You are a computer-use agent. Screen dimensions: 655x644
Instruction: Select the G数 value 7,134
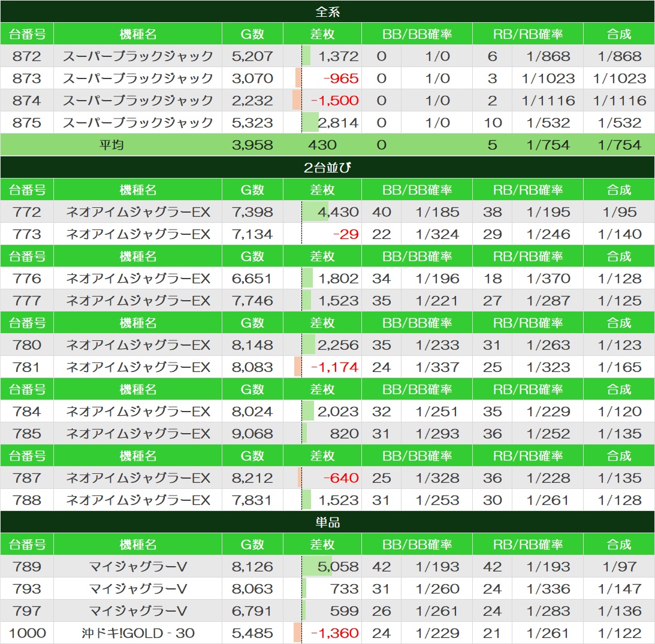pos(252,234)
